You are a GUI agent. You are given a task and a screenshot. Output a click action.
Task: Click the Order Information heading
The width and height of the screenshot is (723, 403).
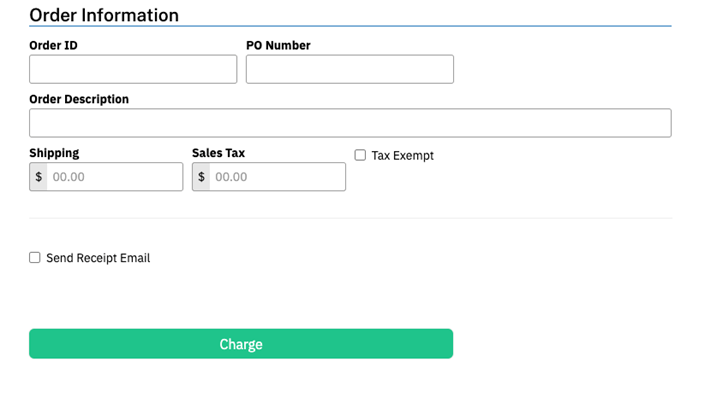tap(104, 15)
